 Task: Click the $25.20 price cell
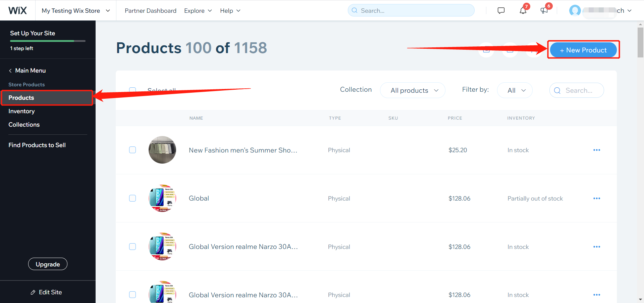[x=458, y=150]
